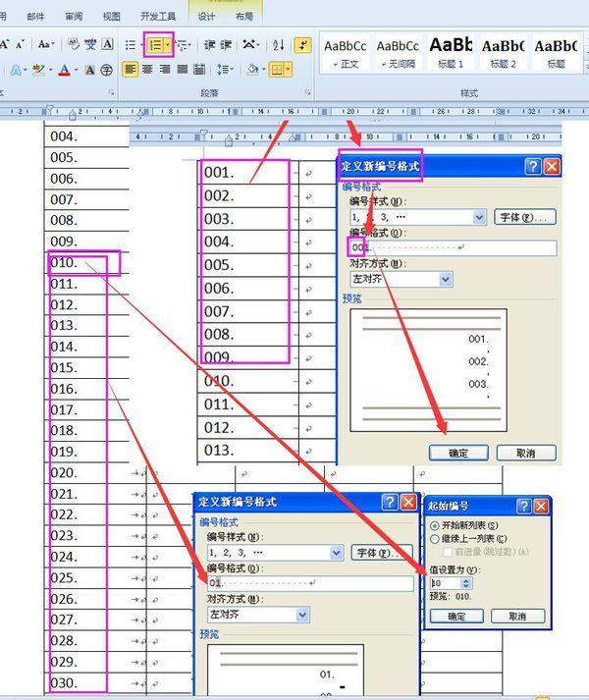The image size is (589, 700).
Task: Click the numbered list icon in the ribbon
Action: [x=154, y=45]
